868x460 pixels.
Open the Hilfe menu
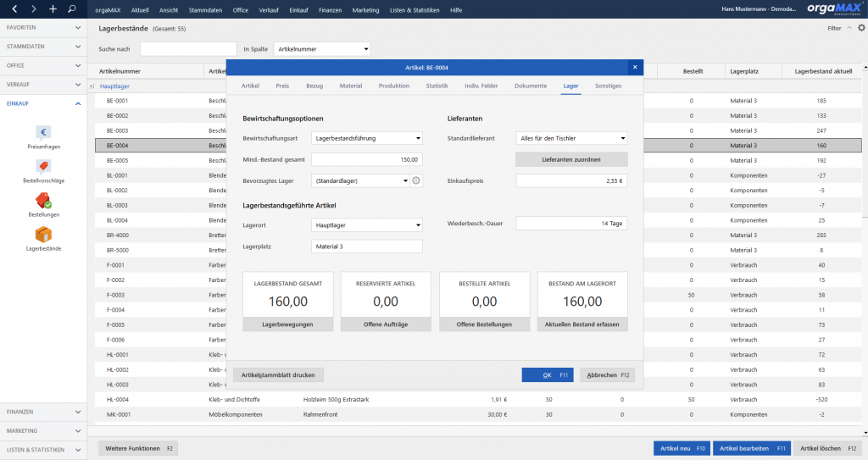pyautogui.click(x=456, y=10)
